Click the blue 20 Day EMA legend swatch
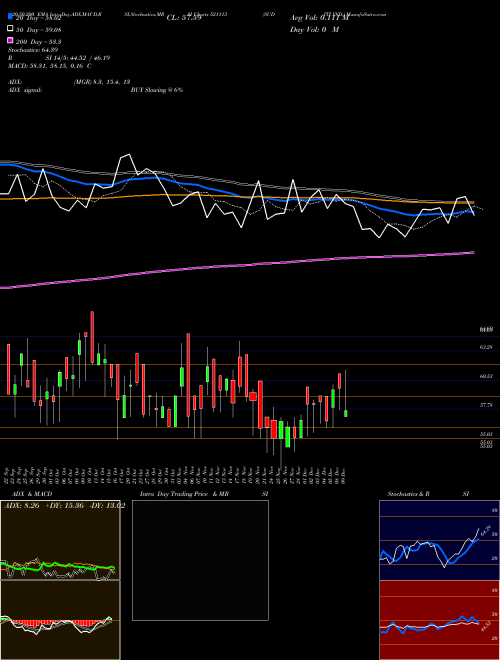The height and width of the screenshot is (660, 500). coord(10,17)
